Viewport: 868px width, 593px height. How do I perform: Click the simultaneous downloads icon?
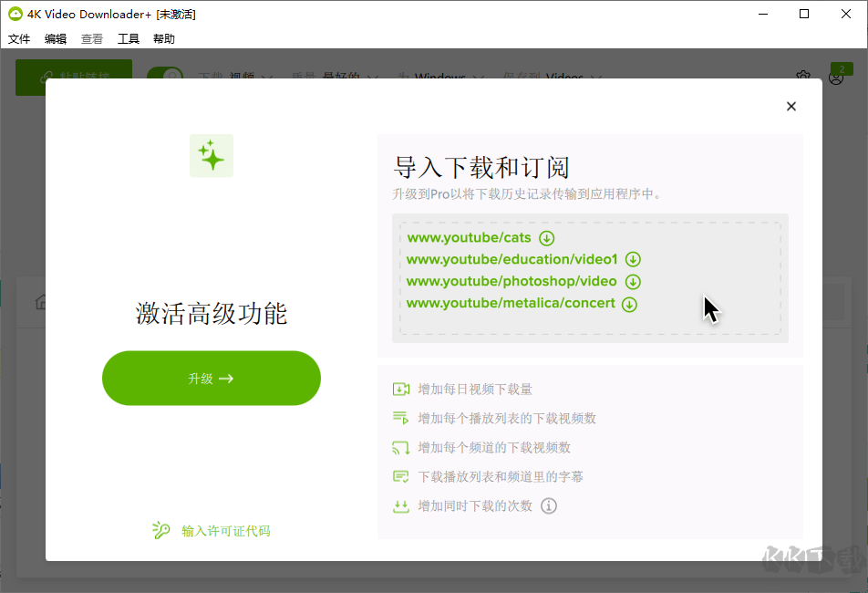[401, 506]
